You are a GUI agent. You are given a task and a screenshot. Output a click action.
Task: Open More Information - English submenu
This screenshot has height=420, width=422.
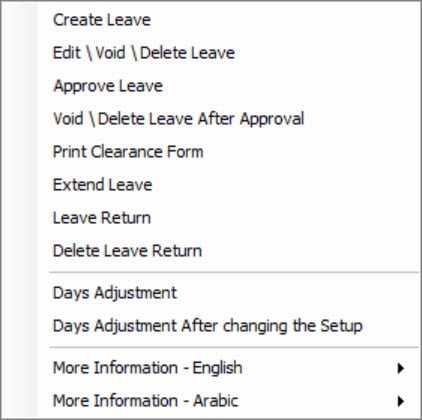228,368
